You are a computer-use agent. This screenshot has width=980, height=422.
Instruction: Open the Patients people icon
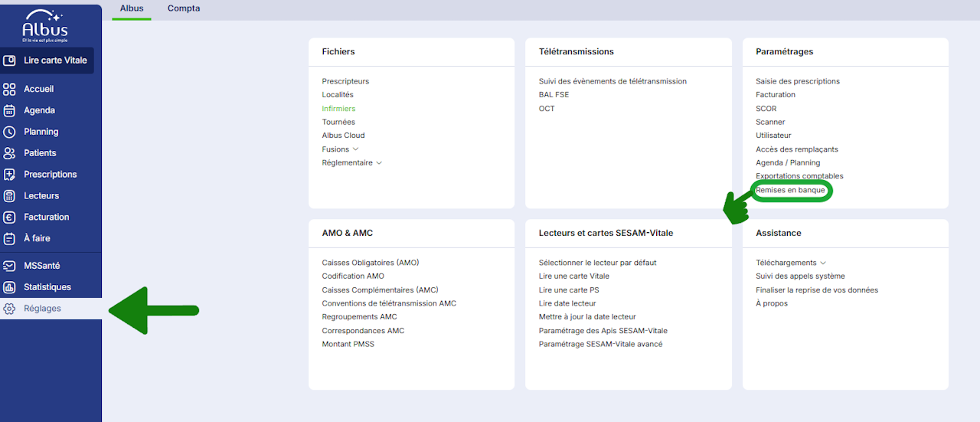pos(9,153)
